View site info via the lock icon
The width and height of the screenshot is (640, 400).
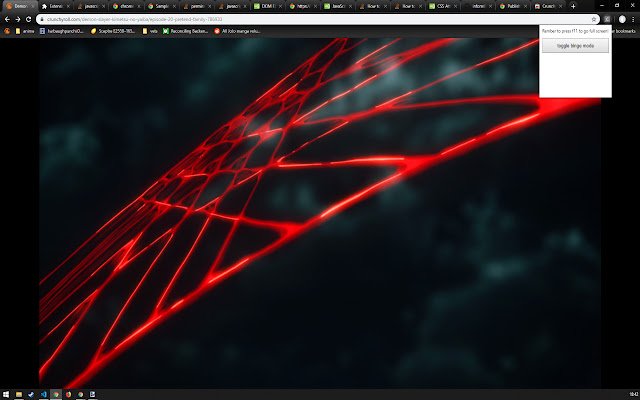[x=42, y=19]
